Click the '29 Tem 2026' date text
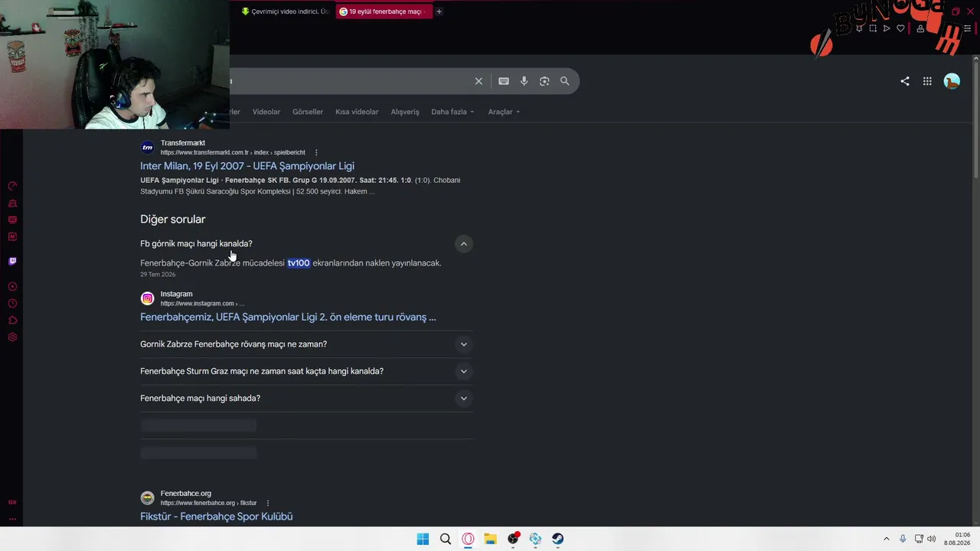Image resolution: width=980 pixels, height=551 pixels. (158, 275)
